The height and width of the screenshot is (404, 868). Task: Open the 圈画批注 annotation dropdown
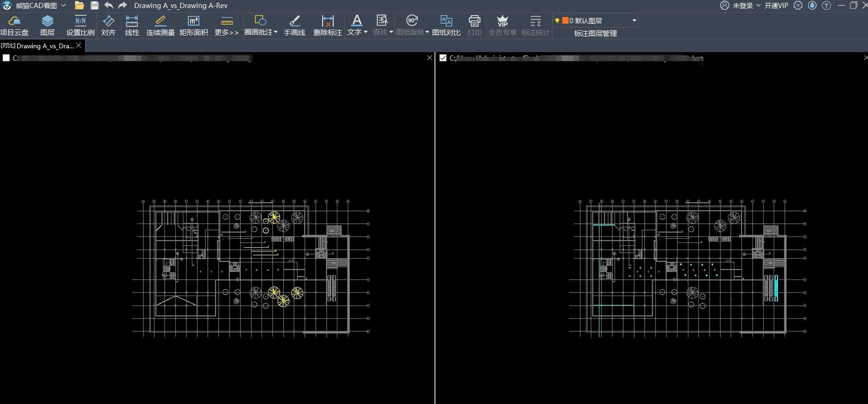pos(276,32)
